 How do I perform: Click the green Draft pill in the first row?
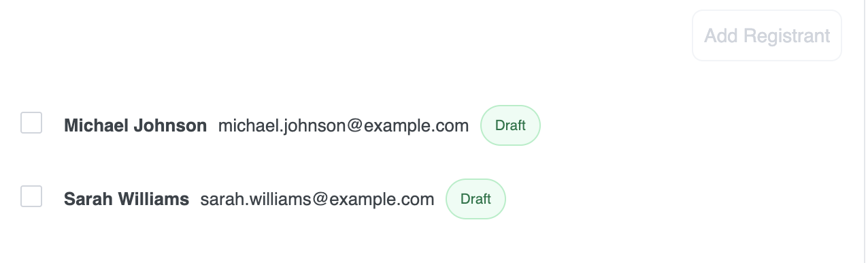(510, 125)
